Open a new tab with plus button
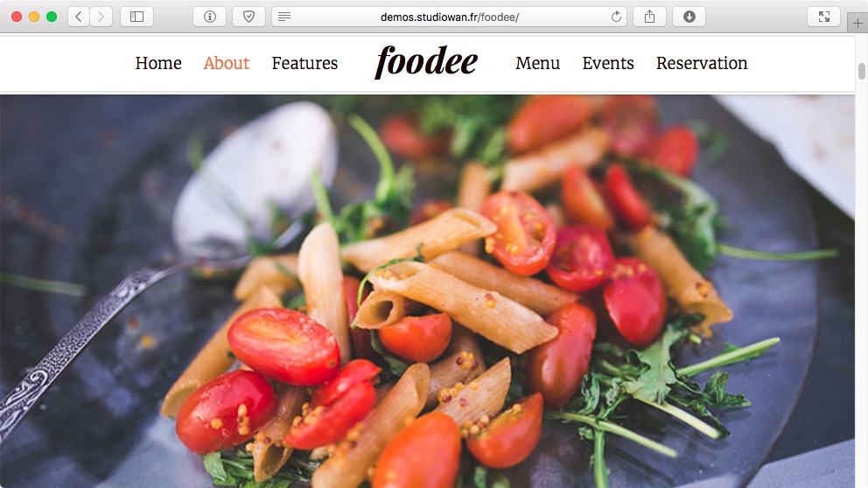The image size is (868, 488). pyautogui.click(x=857, y=24)
